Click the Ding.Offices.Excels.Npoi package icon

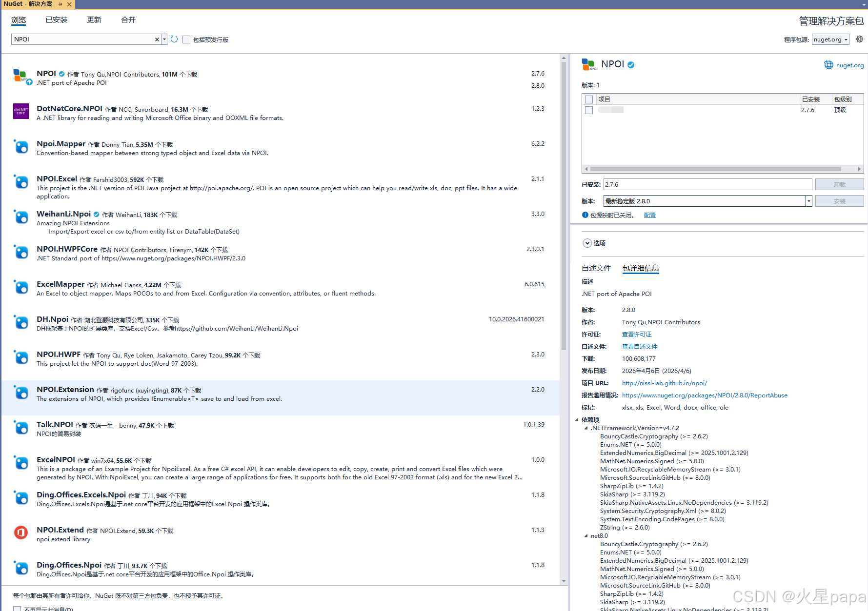tap(21, 497)
